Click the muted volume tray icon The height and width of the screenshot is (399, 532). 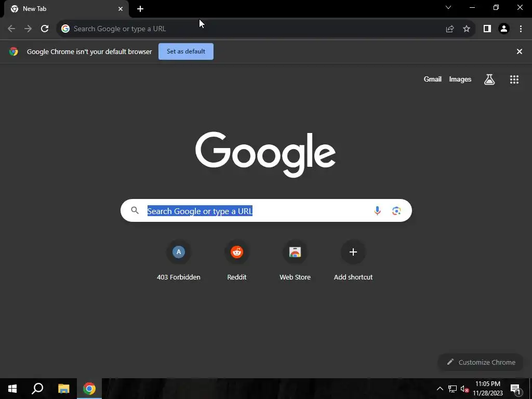[464, 389]
